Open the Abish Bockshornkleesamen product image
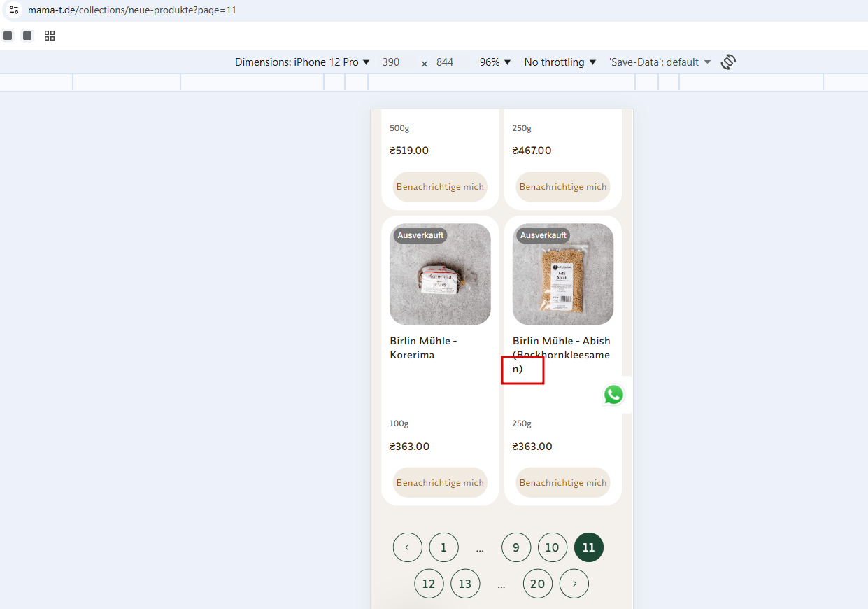The width and height of the screenshot is (868, 609). pyautogui.click(x=563, y=274)
